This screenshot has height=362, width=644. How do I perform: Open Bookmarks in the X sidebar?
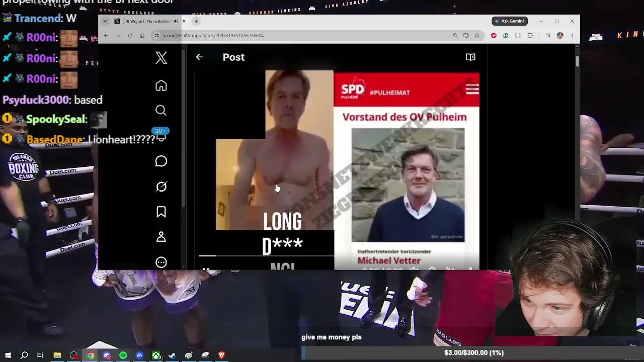click(161, 212)
